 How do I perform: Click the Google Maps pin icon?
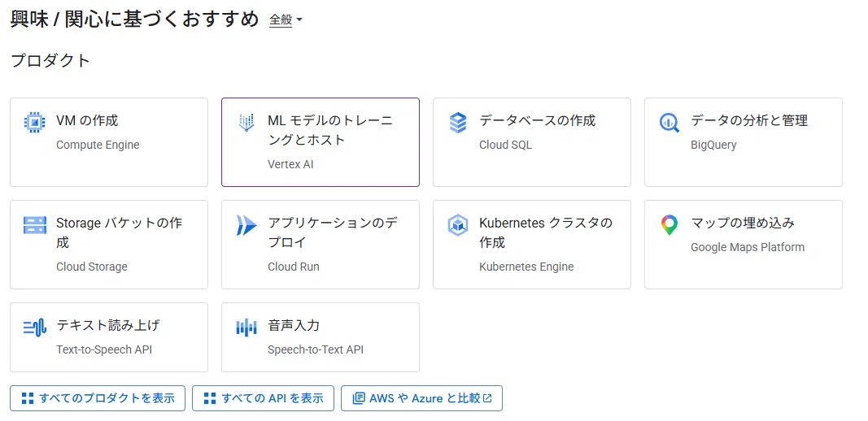pyautogui.click(x=670, y=225)
